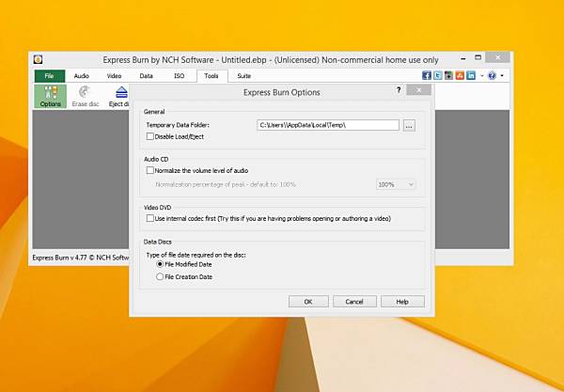Check Use internal codec first option

click(150, 218)
